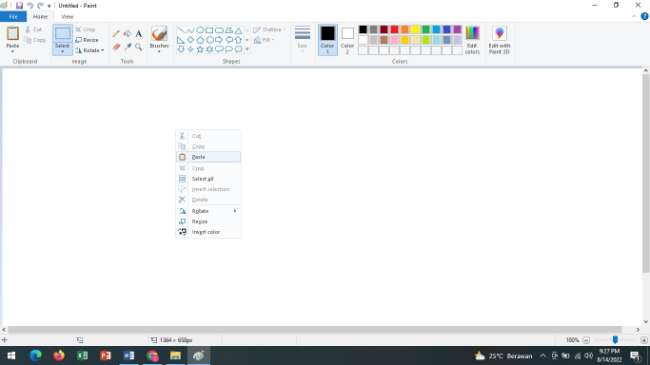The image size is (650, 365).
Task: Open the shape Outline dropdown
Action: pos(269,29)
